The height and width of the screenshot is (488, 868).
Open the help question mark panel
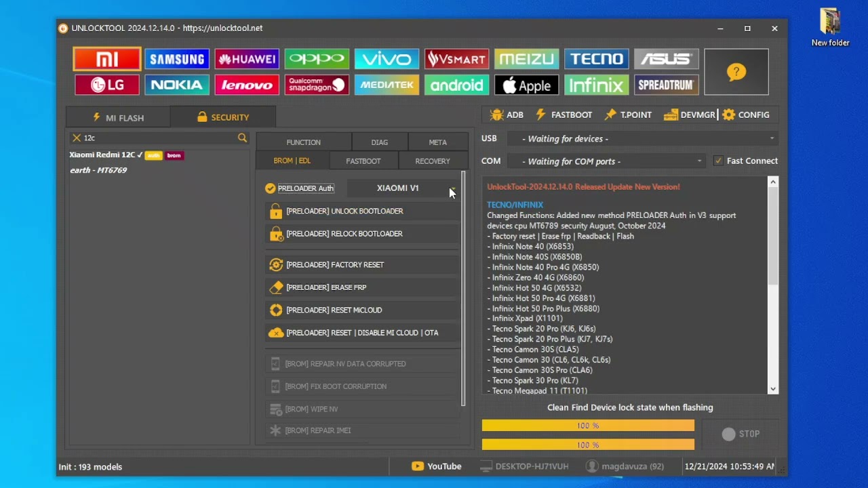click(736, 72)
